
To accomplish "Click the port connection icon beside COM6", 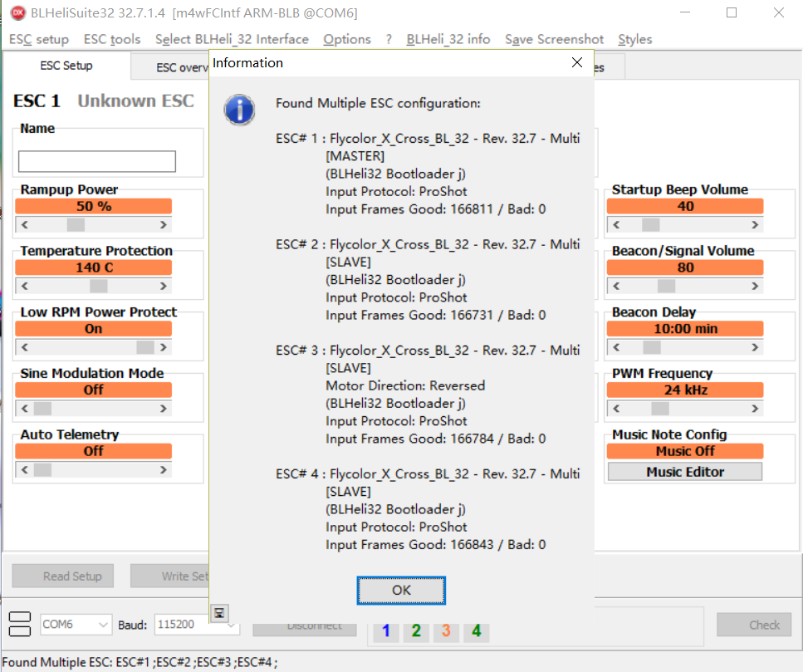I will 20,624.
